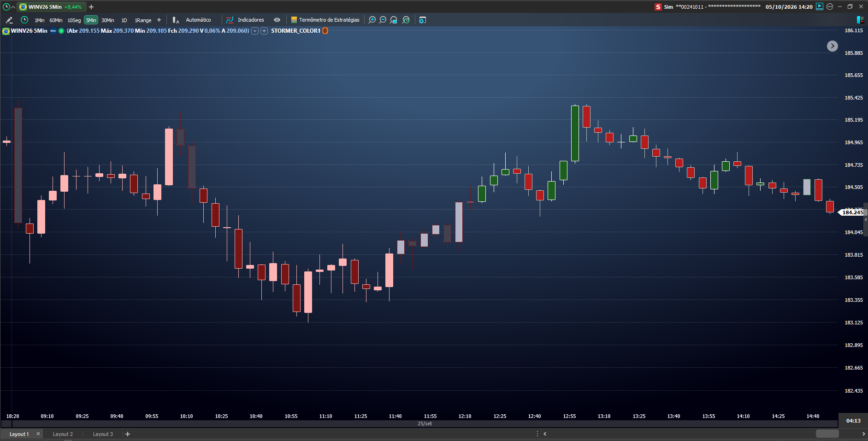
Task: Open the Indicadores menu
Action: pyautogui.click(x=251, y=20)
